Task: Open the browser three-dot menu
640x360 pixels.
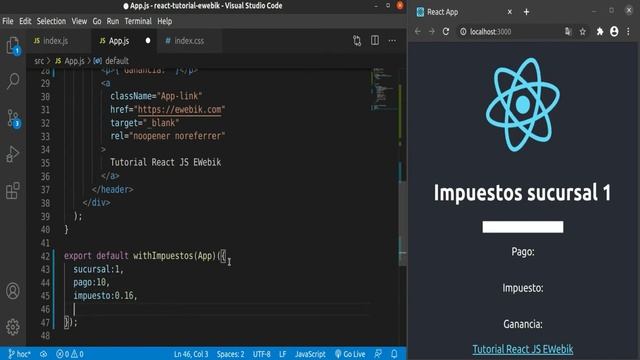Action: [628, 31]
